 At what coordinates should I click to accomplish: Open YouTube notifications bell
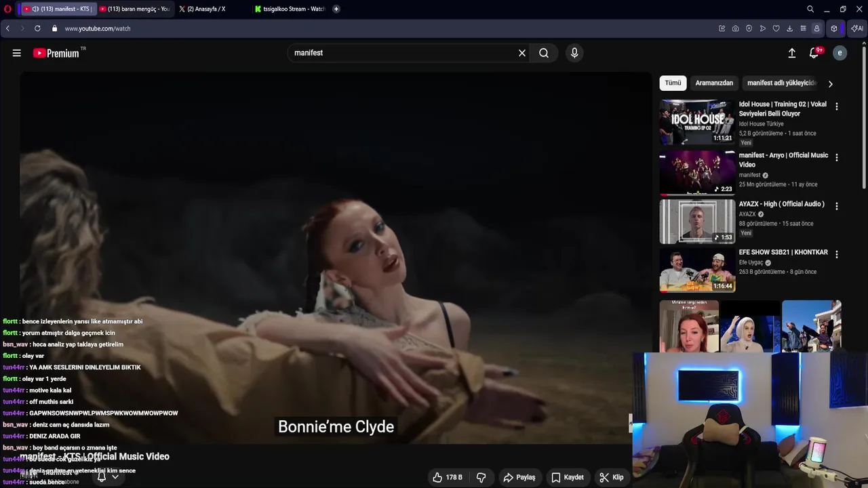tap(814, 53)
